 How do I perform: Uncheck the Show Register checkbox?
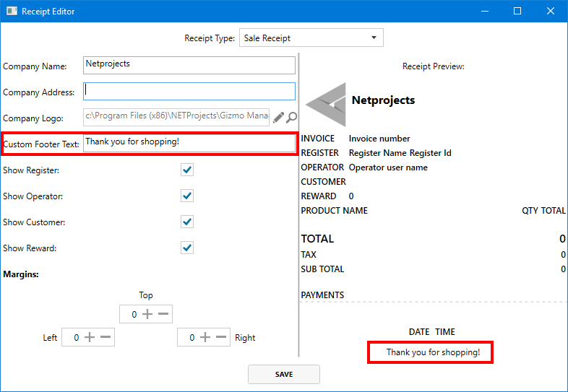pos(187,170)
